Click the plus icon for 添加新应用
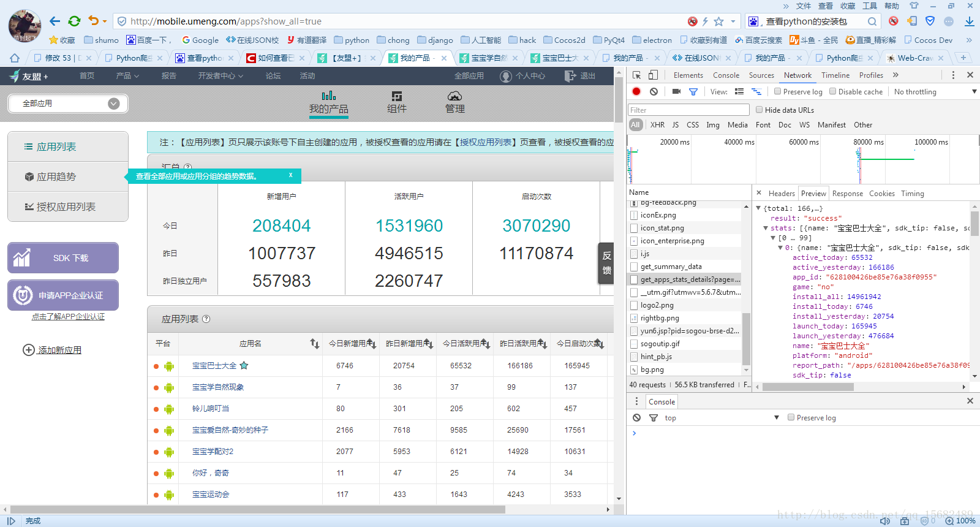The image size is (980, 527). tap(28, 350)
